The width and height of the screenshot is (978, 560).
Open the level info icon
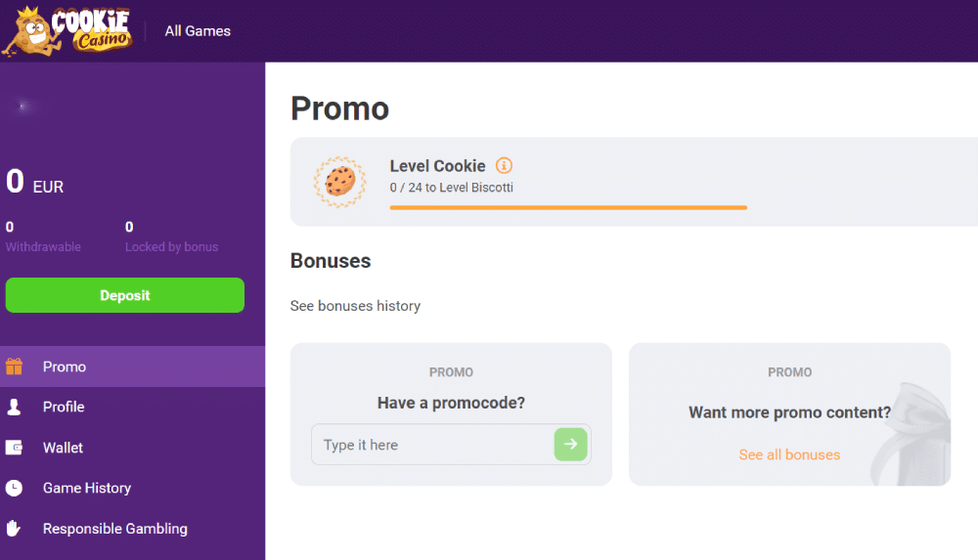[x=504, y=165]
